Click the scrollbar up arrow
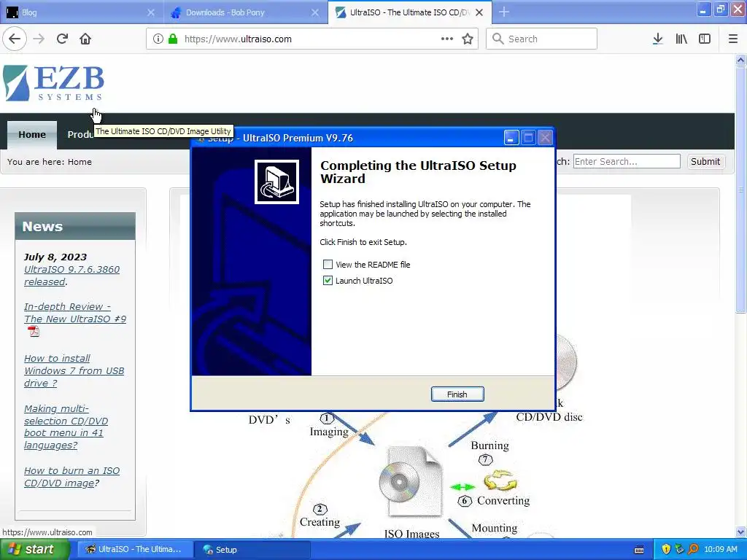This screenshot has width=747, height=560. click(x=740, y=60)
